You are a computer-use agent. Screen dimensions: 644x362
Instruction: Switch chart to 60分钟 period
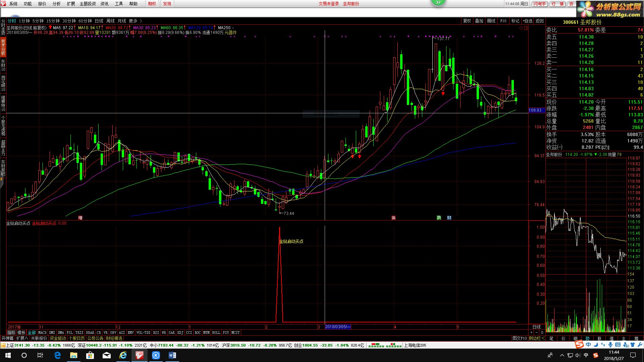pyautogui.click(x=85, y=21)
